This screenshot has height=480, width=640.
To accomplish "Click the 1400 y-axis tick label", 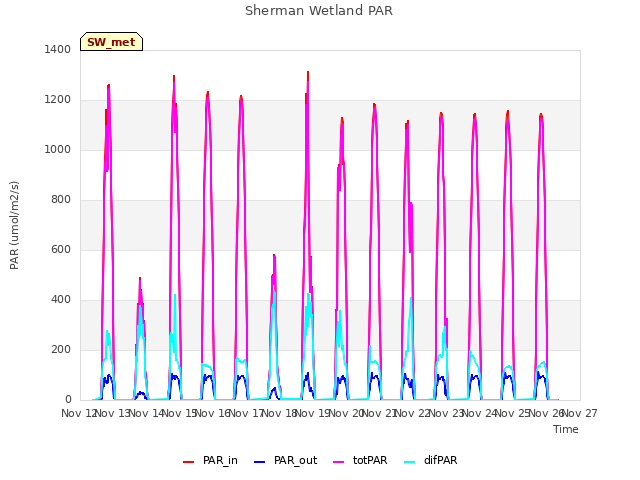I will tap(58, 49).
